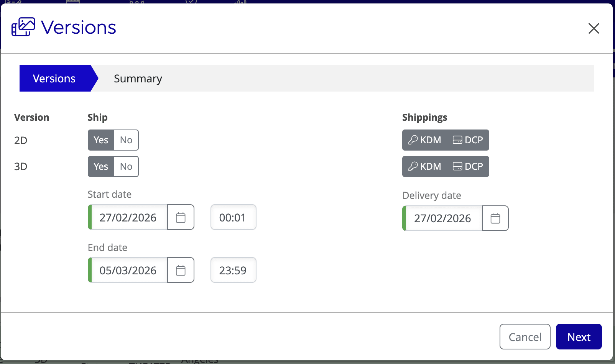Click the Delivery date field
Screen dimensions: 615x364
(443, 218)
